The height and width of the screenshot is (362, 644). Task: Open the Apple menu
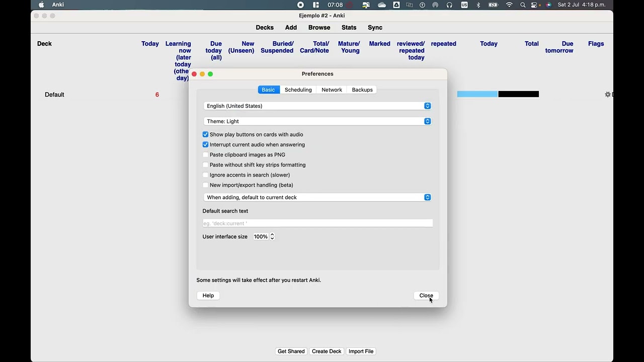pyautogui.click(x=41, y=5)
